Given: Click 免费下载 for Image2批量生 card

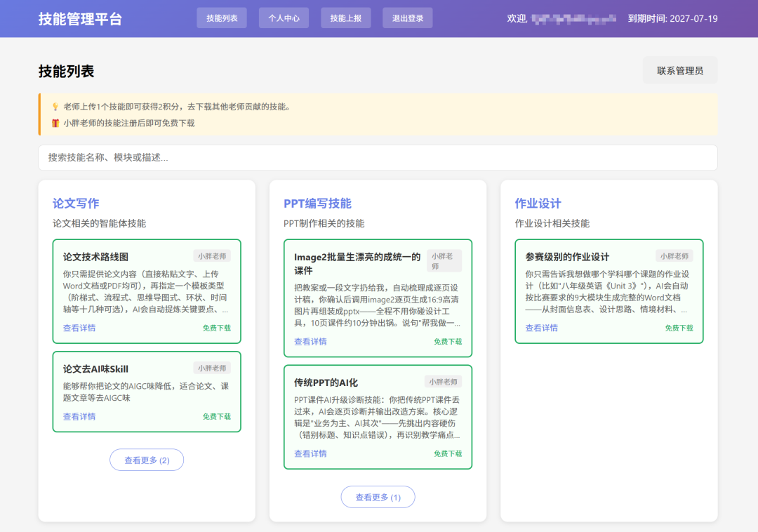Looking at the screenshot, I should pos(448,341).
